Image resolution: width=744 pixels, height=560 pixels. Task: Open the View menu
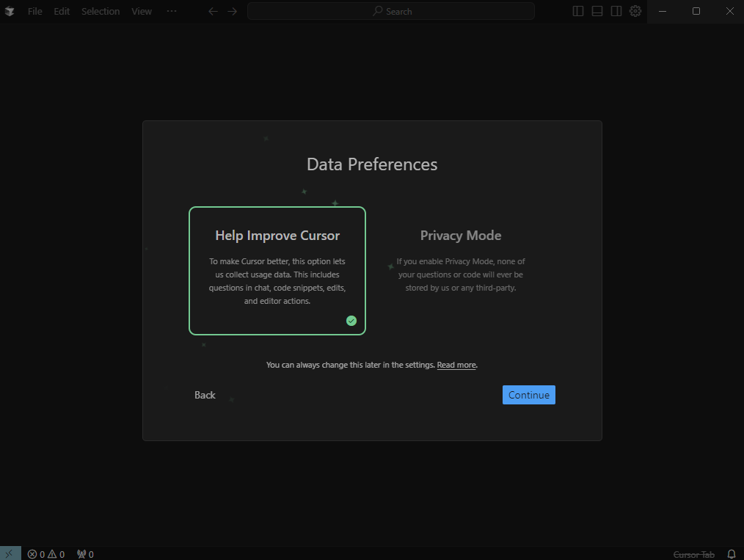[x=142, y=11]
